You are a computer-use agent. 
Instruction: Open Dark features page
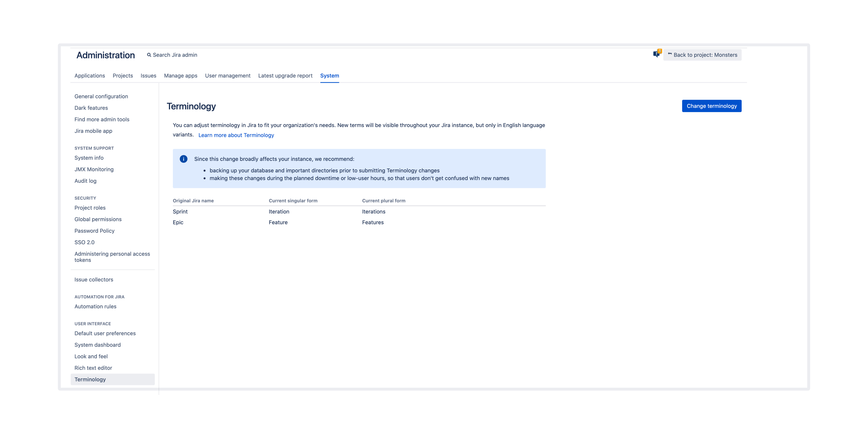pyautogui.click(x=91, y=108)
